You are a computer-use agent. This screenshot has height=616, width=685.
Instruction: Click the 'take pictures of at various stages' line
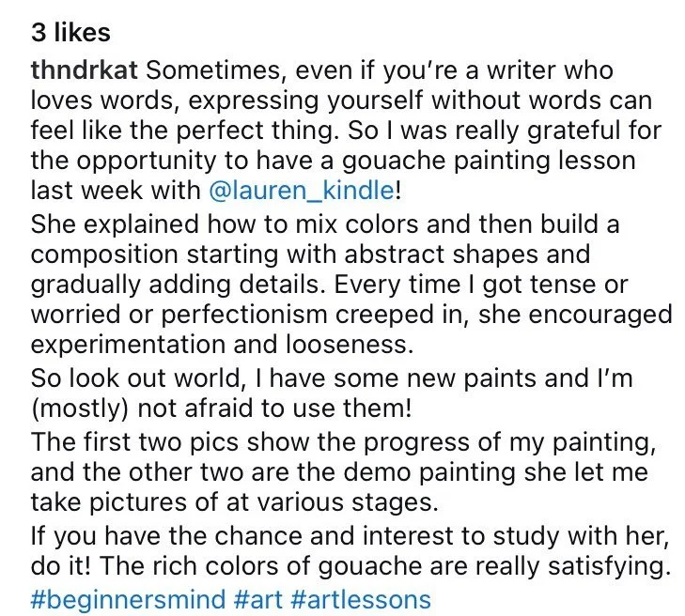point(234,502)
